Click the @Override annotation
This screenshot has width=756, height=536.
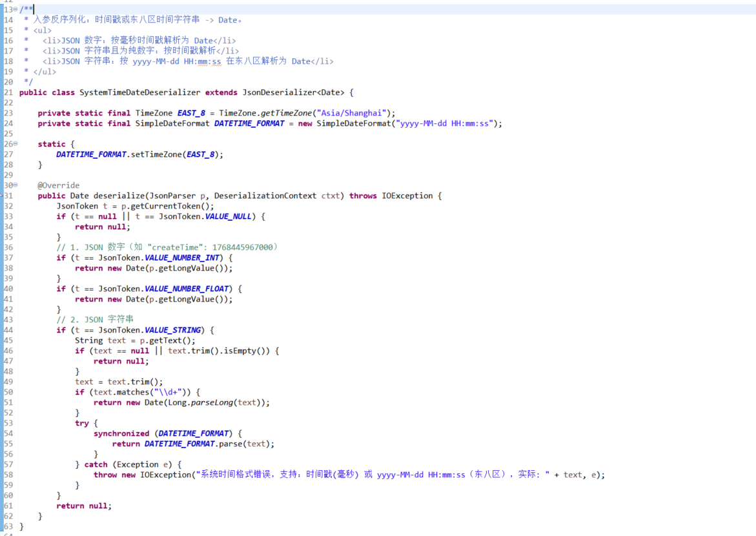point(58,185)
